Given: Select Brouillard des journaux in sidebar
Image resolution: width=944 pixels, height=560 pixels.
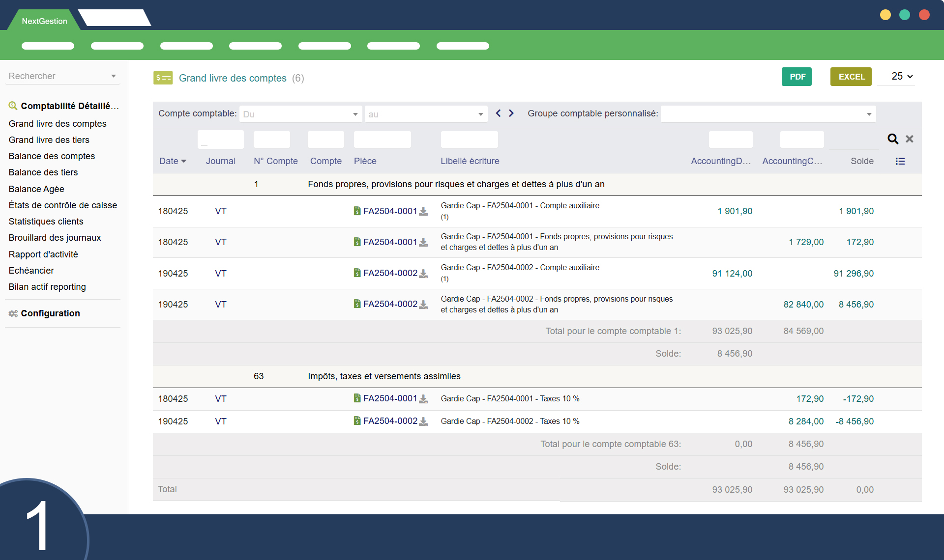Looking at the screenshot, I should point(55,238).
